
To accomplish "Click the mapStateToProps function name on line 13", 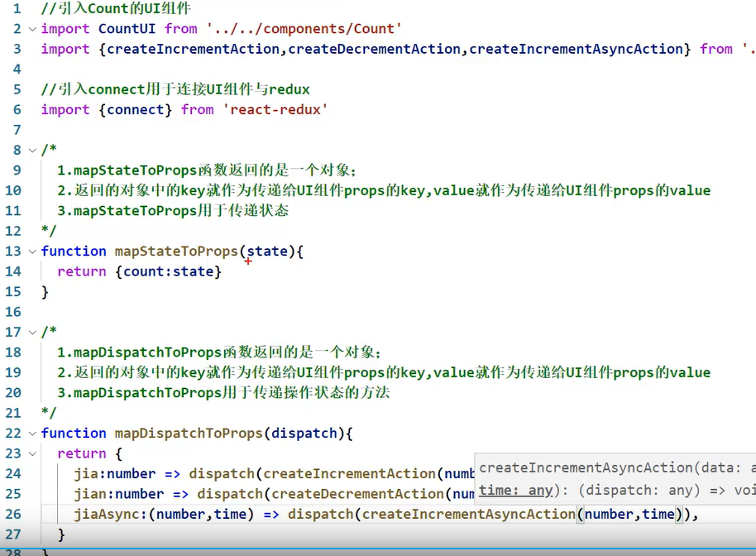I will click(176, 252).
